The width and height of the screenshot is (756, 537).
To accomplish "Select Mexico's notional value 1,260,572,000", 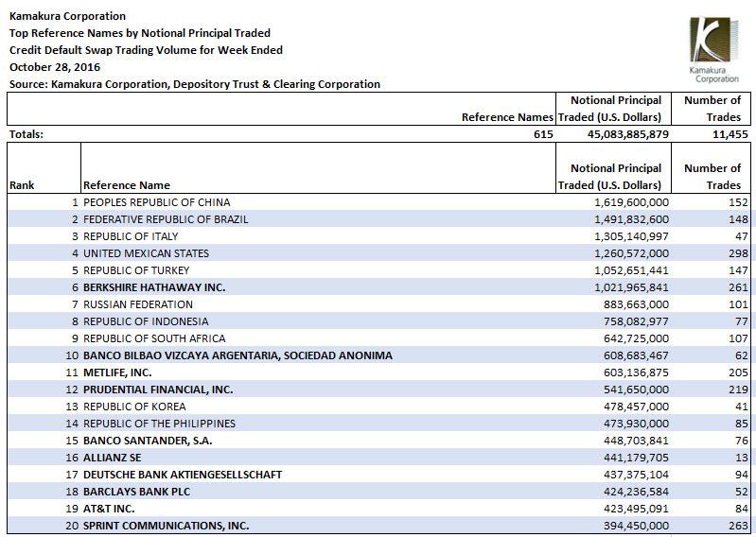I will pos(632,253).
